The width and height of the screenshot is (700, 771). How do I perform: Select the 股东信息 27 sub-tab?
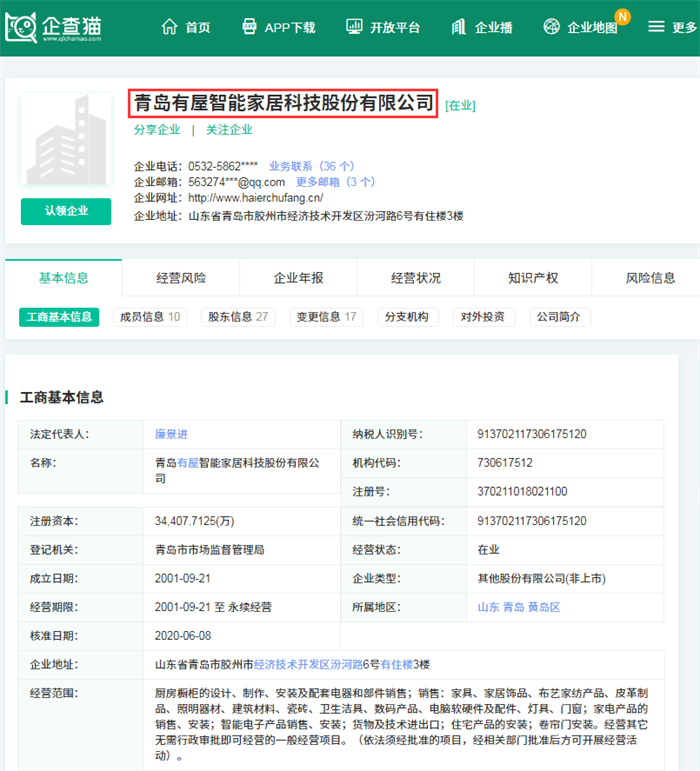[238, 317]
